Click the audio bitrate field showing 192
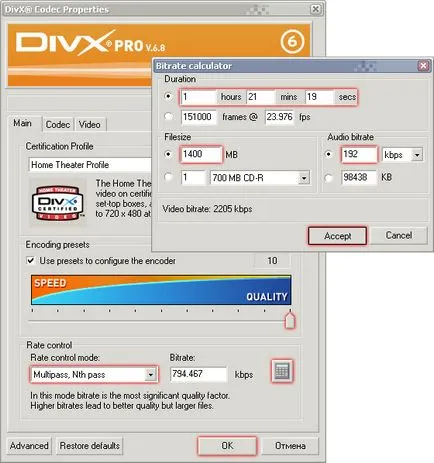Screen dimensions: 434x463 359,154
